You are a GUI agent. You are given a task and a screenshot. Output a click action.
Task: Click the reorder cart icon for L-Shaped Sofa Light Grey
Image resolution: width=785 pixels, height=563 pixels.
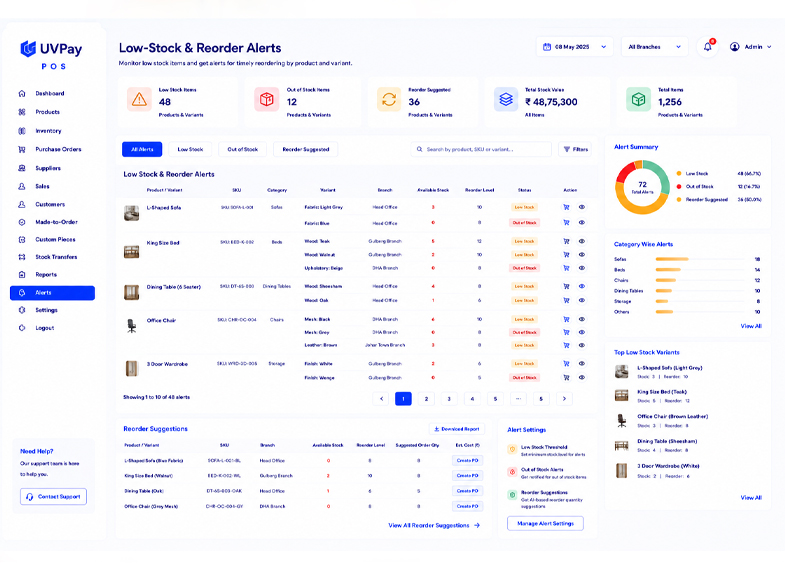[x=566, y=207]
